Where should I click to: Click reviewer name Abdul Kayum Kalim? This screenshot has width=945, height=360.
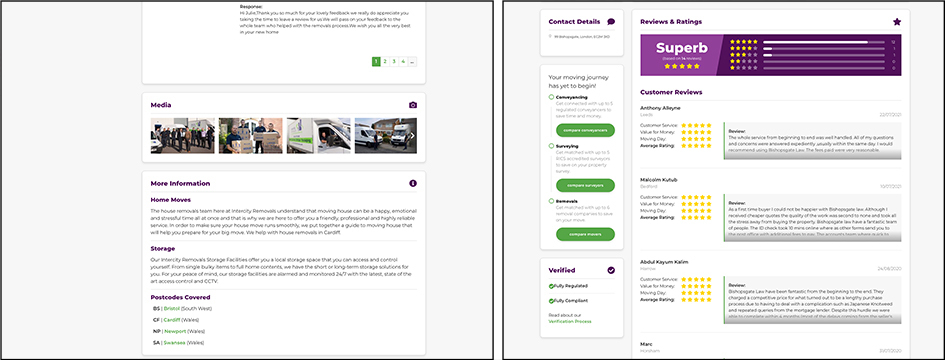coord(664,262)
